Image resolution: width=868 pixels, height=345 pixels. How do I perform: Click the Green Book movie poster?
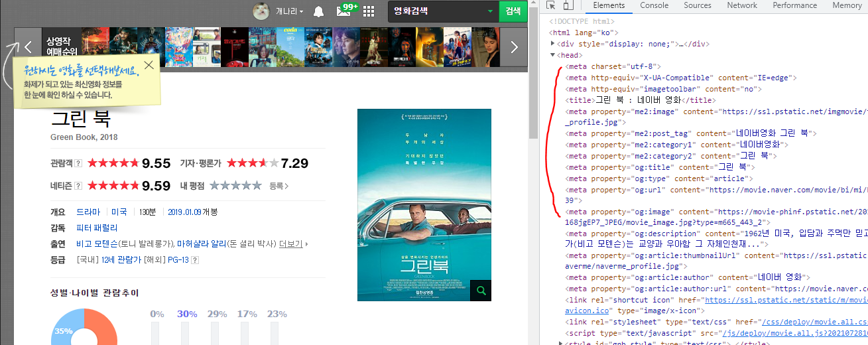click(424, 204)
